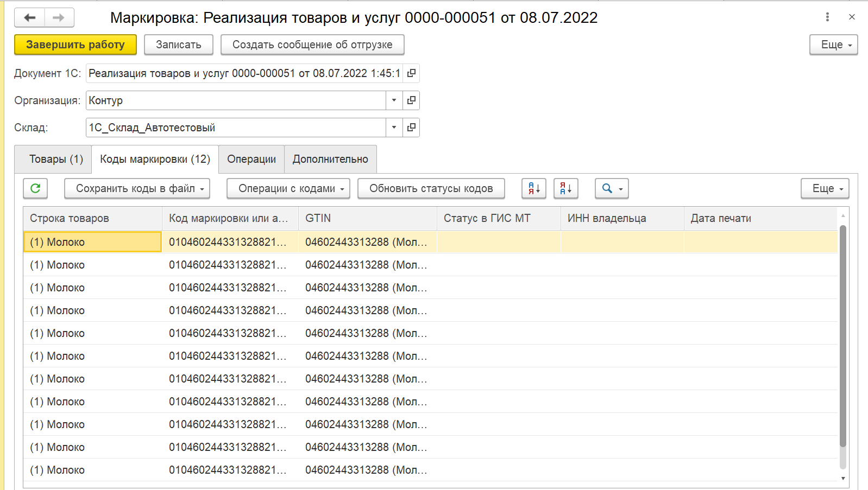Viewport: 868px width, 490px height.
Task: Click the Организация field with Контур
Action: click(236, 100)
